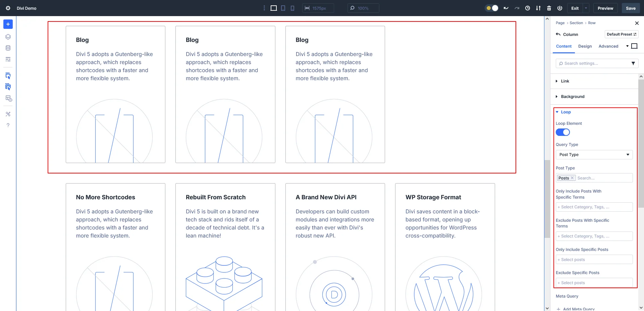The width and height of the screenshot is (644, 311).
Task: Open the Query Type dropdown
Action: click(x=594, y=155)
